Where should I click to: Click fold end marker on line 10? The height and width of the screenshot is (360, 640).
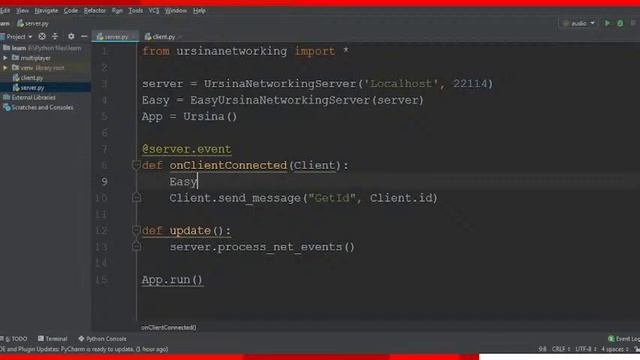(136, 198)
